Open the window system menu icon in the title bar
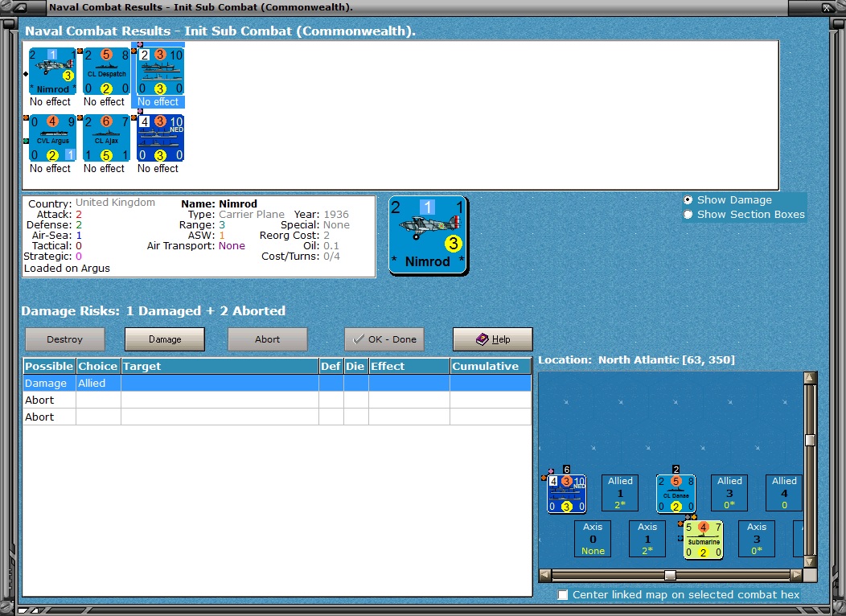The image size is (846, 616). 19,7
